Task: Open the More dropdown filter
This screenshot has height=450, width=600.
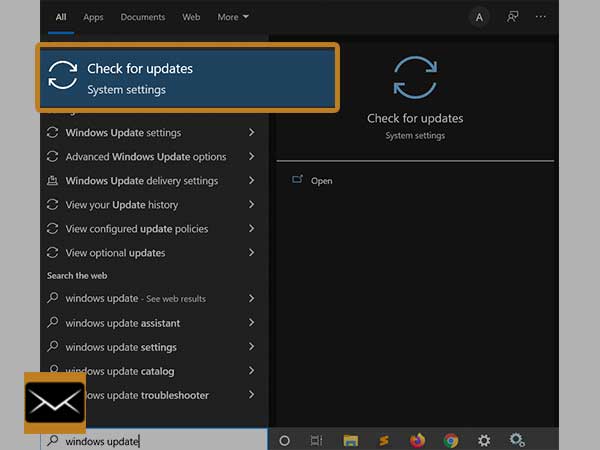Action: tap(233, 17)
